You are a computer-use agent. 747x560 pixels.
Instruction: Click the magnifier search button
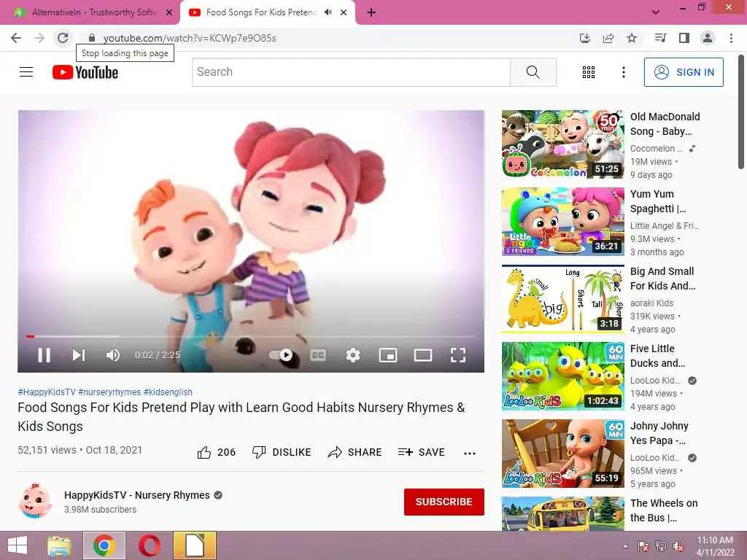click(533, 72)
